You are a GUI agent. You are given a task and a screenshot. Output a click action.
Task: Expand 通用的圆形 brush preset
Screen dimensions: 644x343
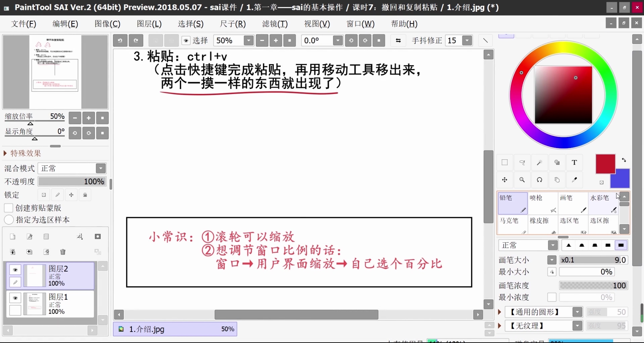500,312
